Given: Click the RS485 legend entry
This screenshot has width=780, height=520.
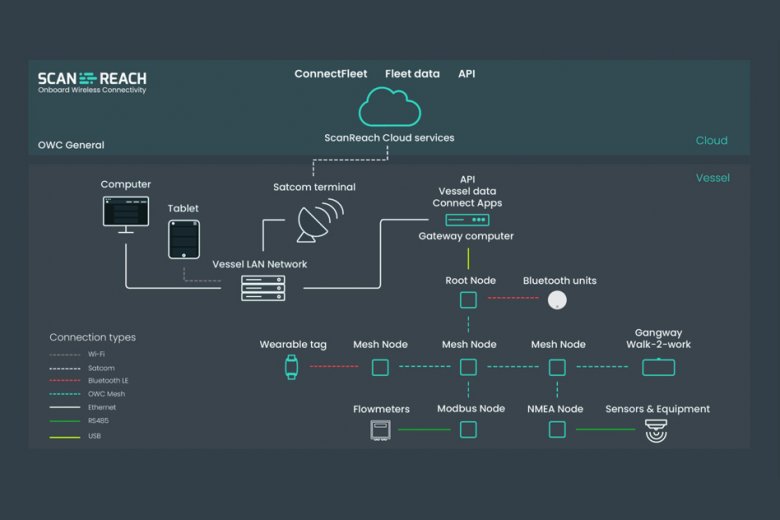Looking at the screenshot, I should (79, 420).
